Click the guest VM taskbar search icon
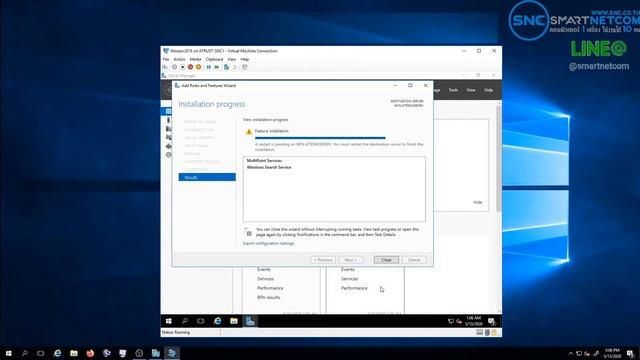The width and height of the screenshot is (640, 360). (x=184, y=321)
